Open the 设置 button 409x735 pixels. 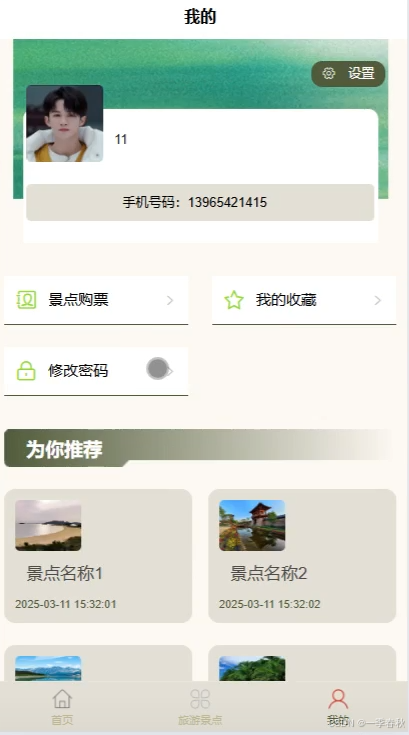[x=348, y=74]
